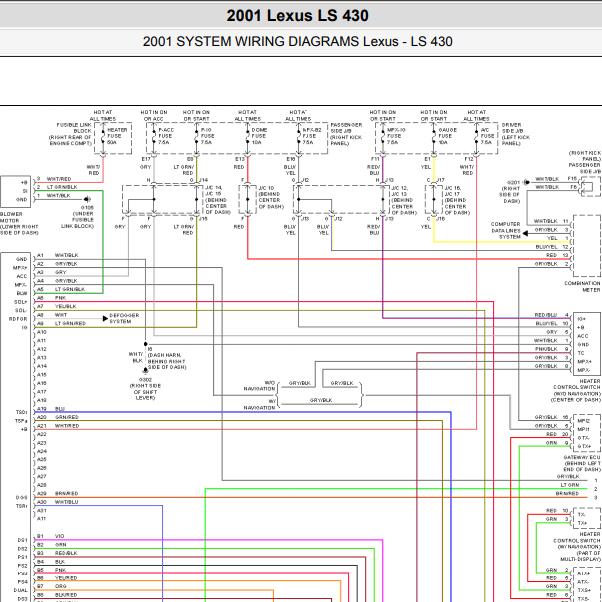The image size is (602, 602).
Task: Click the 'G201' ground label near right dash
Action: tap(513, 183)
